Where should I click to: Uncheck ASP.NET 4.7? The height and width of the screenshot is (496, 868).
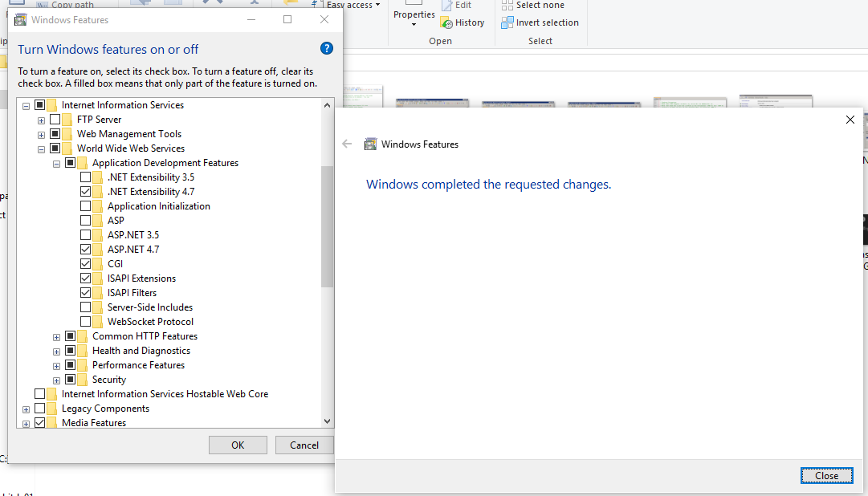coord(85,249)
